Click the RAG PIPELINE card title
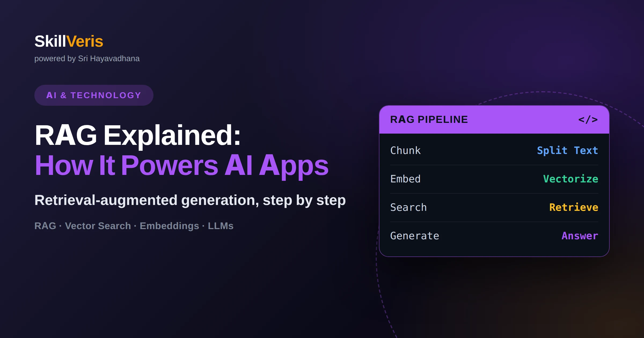Screen dimensions: 644x338 coord(429,120)
